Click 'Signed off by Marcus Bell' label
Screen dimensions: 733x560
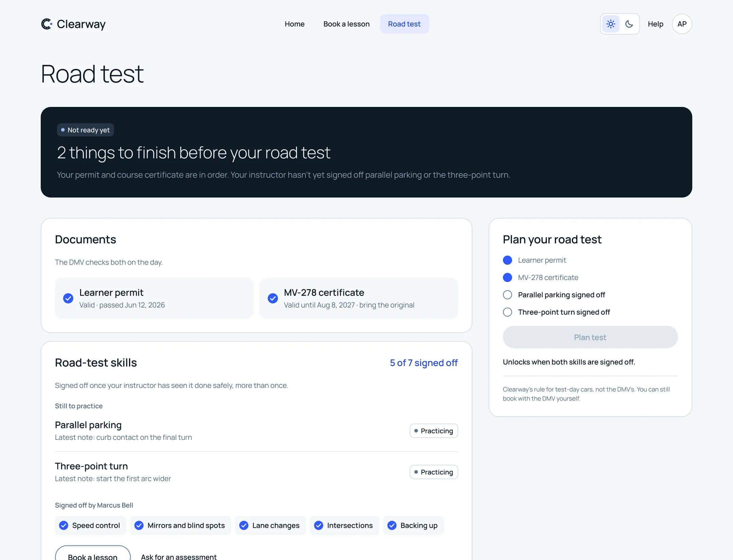point(94,505)
